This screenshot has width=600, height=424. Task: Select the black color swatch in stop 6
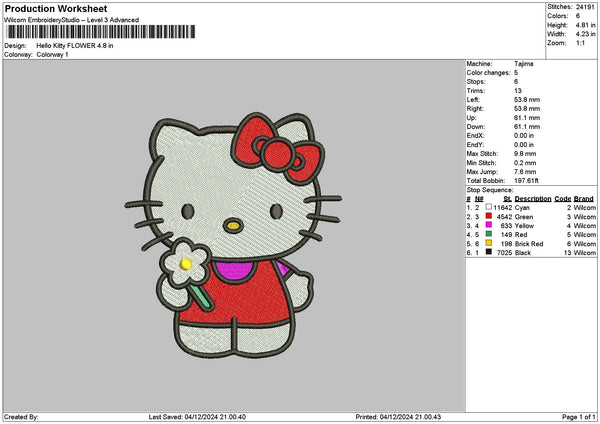click(x=489, y=252)
